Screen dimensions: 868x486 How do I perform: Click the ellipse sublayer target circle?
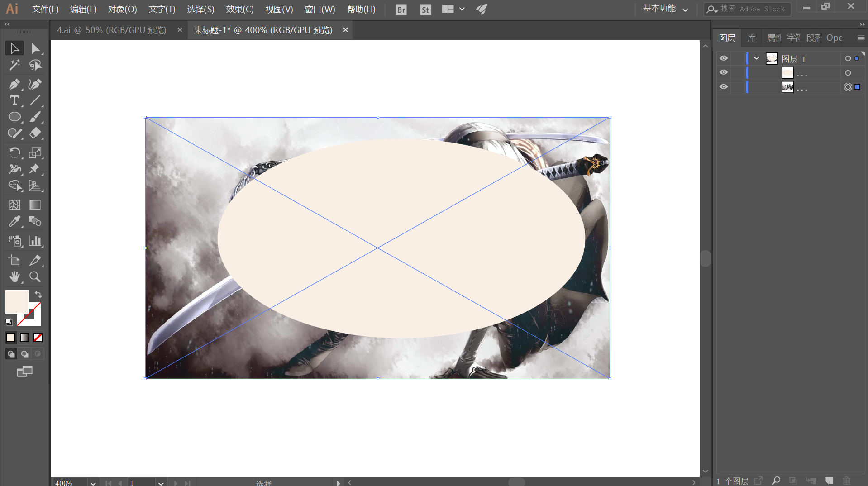click(848, 72)
